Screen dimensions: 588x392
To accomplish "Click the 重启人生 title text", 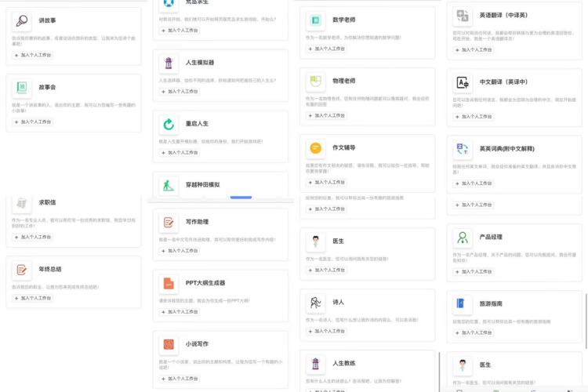I will point(198,124).
